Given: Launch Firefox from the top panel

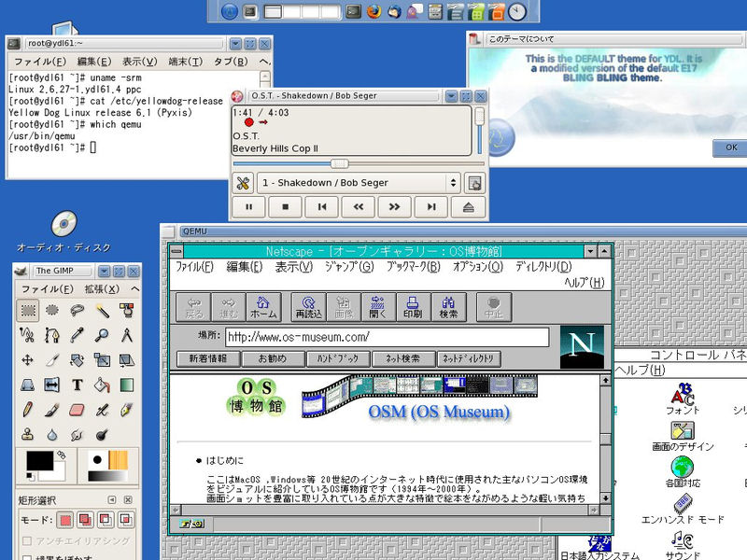Looking at the screenshot, I should pos(374,11).
